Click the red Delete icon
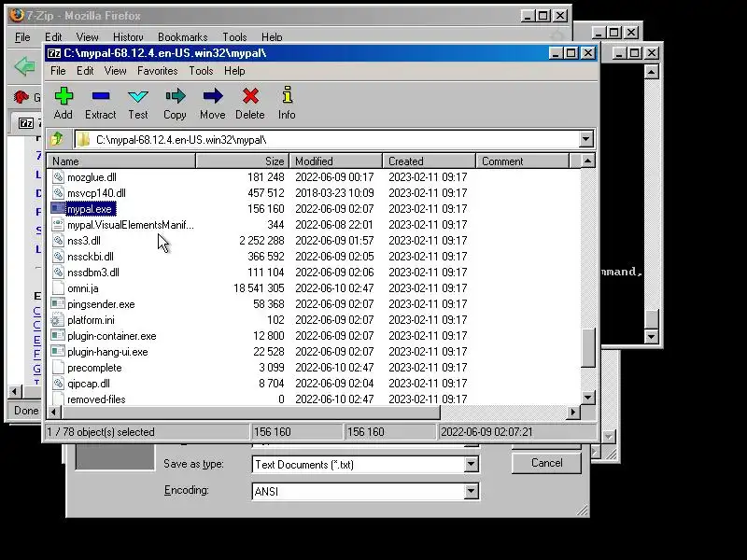 (x=250, y=96)
